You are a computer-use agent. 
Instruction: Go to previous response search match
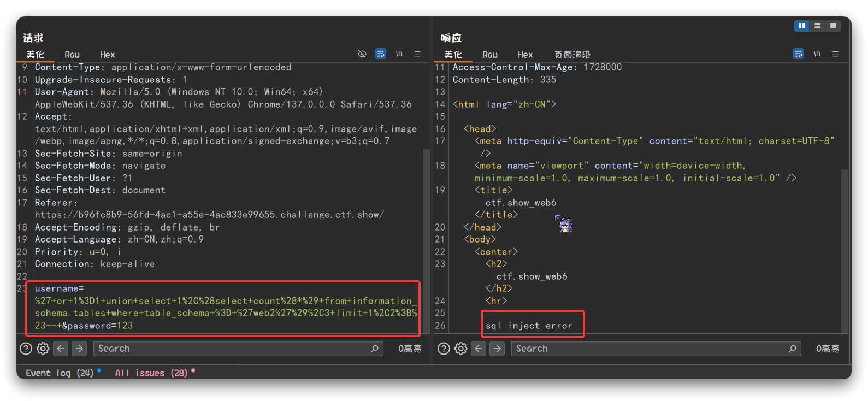(479, 349)
